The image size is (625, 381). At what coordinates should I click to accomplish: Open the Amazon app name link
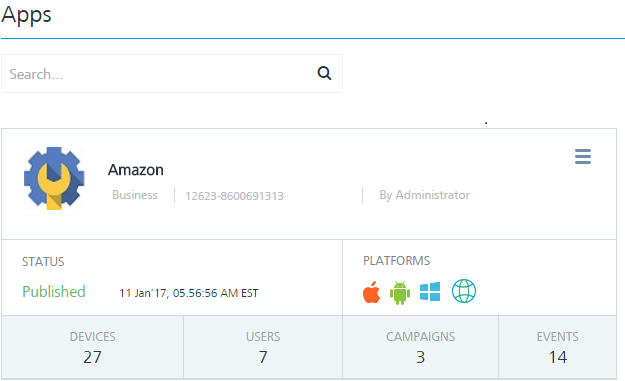pyautogui.click(x=136, y=170)
